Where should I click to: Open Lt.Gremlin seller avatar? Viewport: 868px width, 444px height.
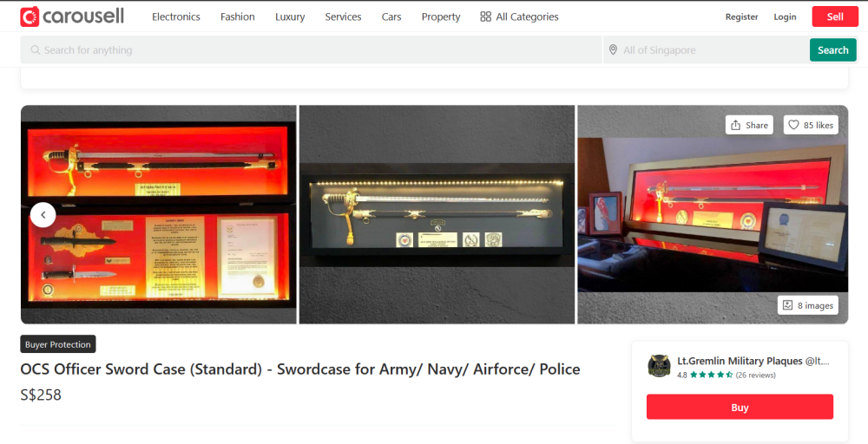[x=659, y=366]
